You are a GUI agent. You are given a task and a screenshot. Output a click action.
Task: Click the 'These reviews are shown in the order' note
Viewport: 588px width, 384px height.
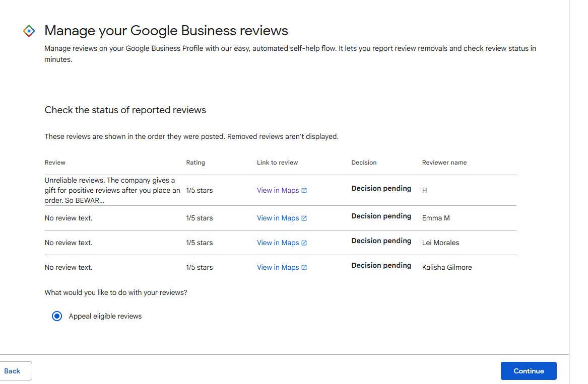click(x=191, y=137)
